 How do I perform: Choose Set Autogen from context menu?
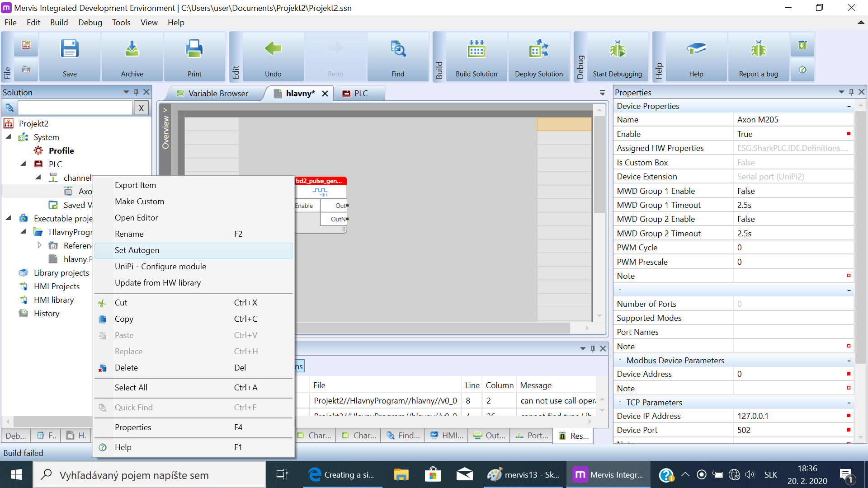coord(137,250)
